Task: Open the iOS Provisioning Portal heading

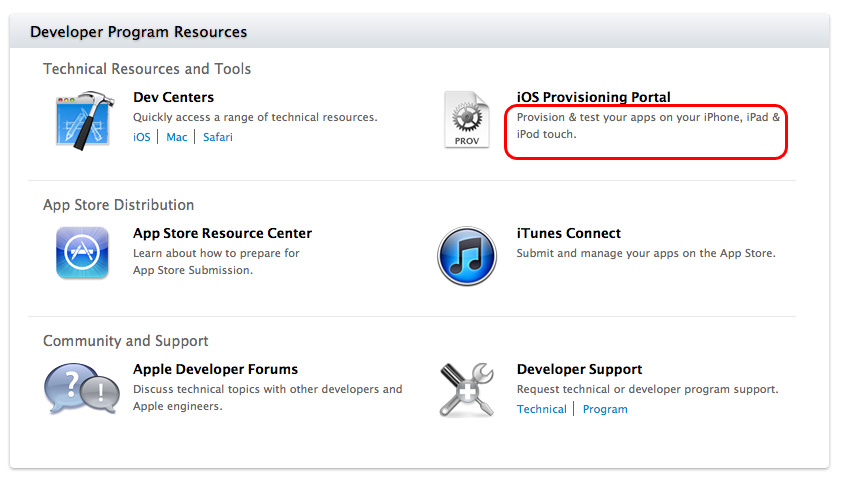Action: coord(593,97)
